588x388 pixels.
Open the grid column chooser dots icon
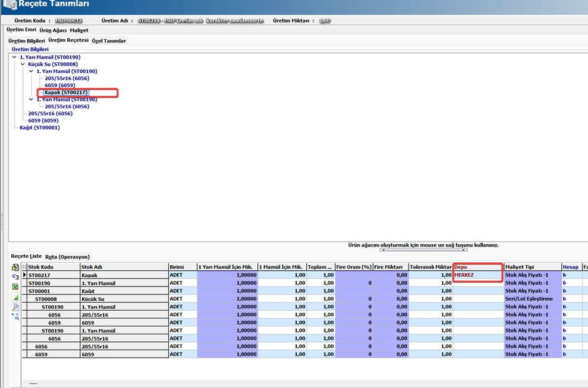24,267
